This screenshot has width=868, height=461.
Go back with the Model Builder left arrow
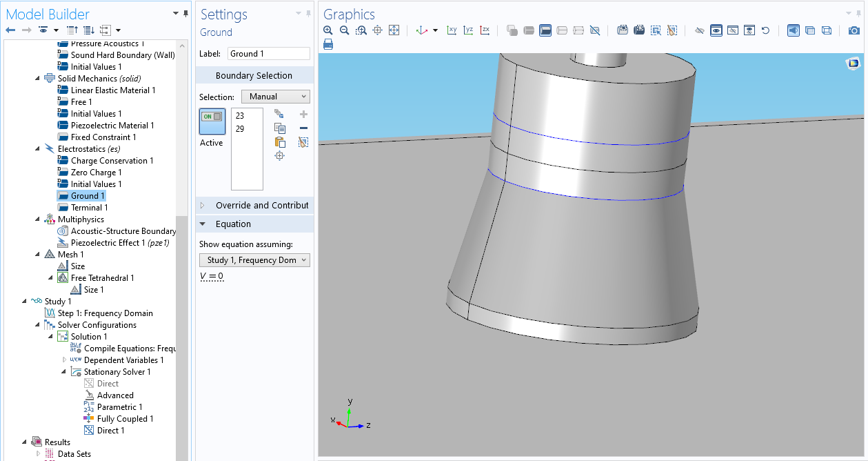[x=10, y=30]
